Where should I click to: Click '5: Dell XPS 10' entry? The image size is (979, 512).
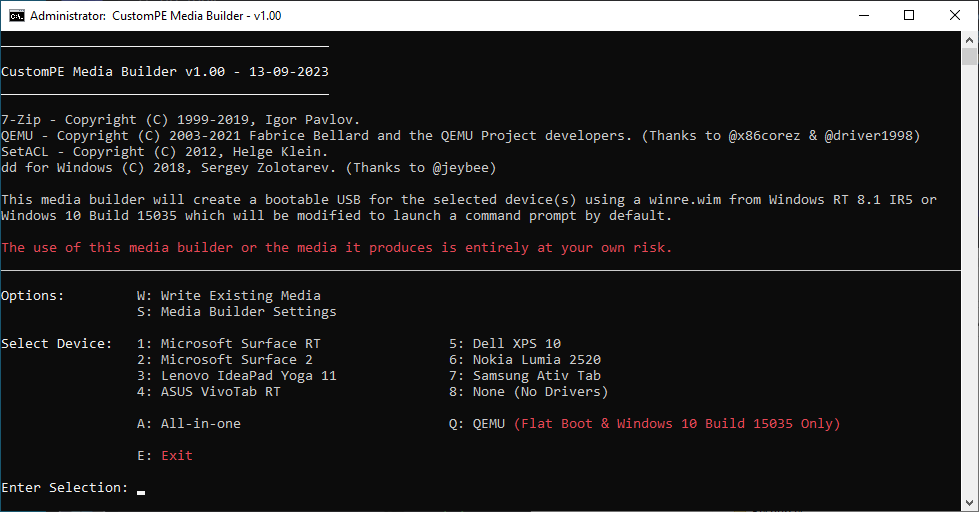point(504,343)
